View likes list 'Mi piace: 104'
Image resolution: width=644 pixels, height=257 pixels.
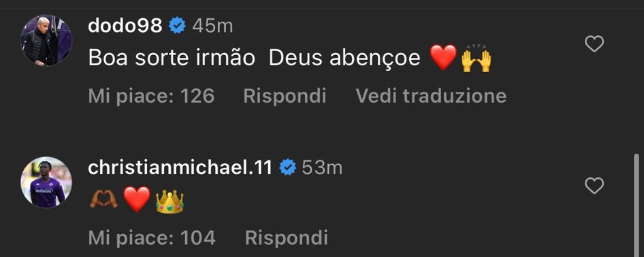152,238
